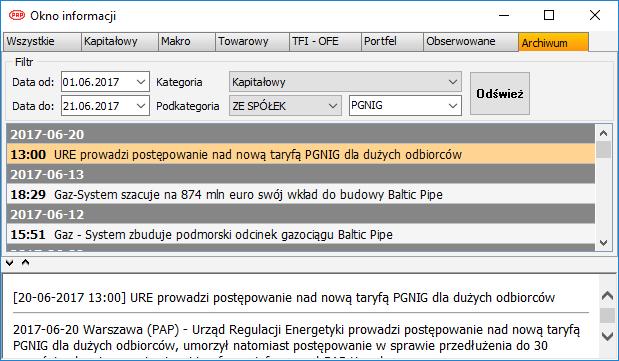The image size is (619, 361).
Task: Click news list scrollbar up arrow
Action: (x=603, y=133)
